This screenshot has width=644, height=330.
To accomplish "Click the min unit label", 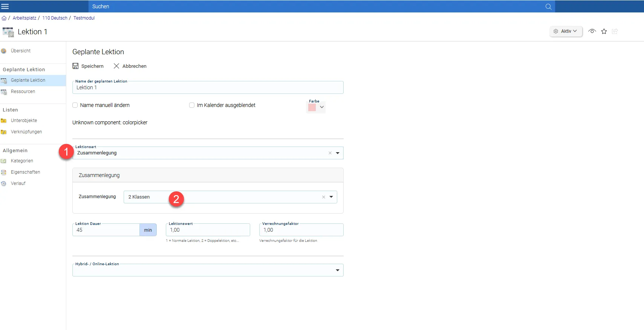I will [x=148, y=230].
